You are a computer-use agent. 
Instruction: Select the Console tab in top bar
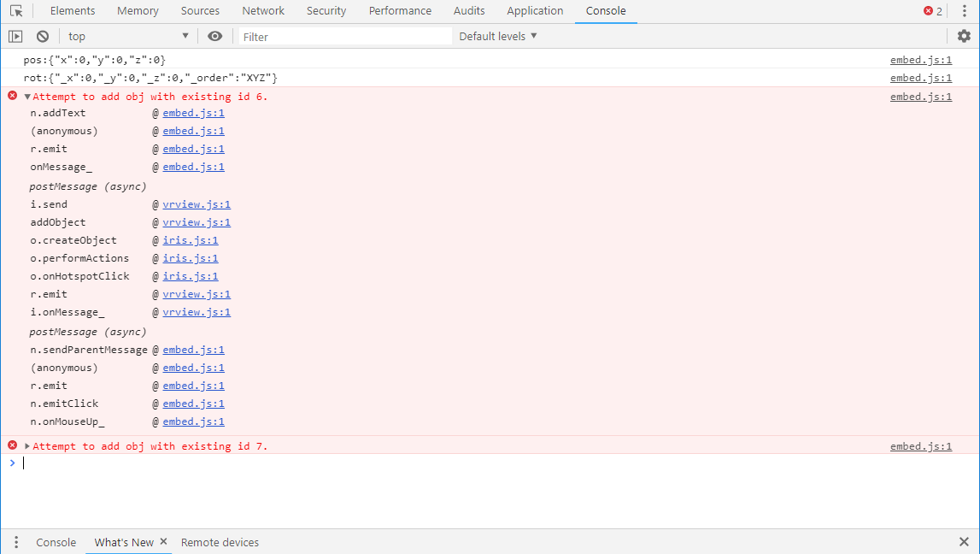[x=606, y=11]
